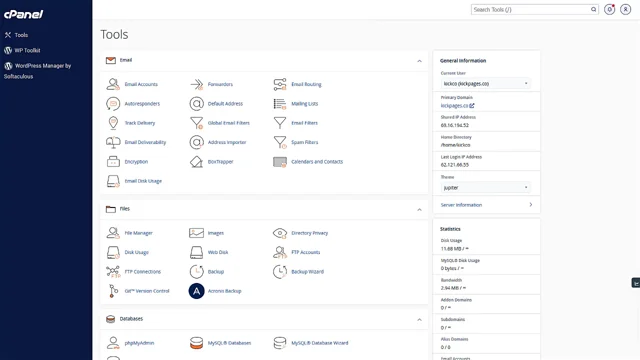This screenshot has height=360, width=640.
Task: Click the Encryption icon
Action: (113, 162)
